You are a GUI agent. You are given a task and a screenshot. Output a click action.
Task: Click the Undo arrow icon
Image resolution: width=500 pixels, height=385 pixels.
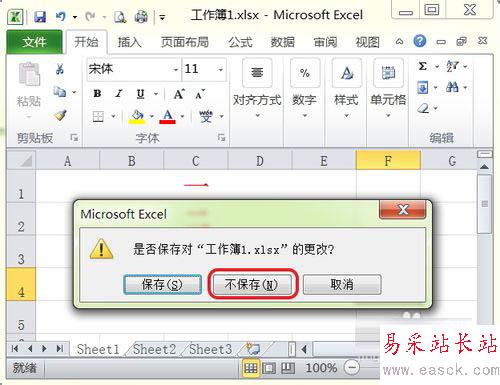[61, 16]
